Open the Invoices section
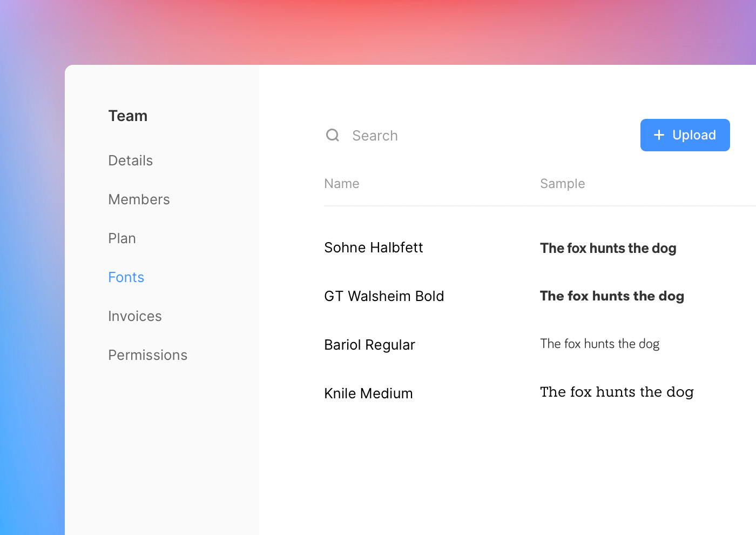Image resolution: width=756 pixels, height=535 pixels. point(135,316)
